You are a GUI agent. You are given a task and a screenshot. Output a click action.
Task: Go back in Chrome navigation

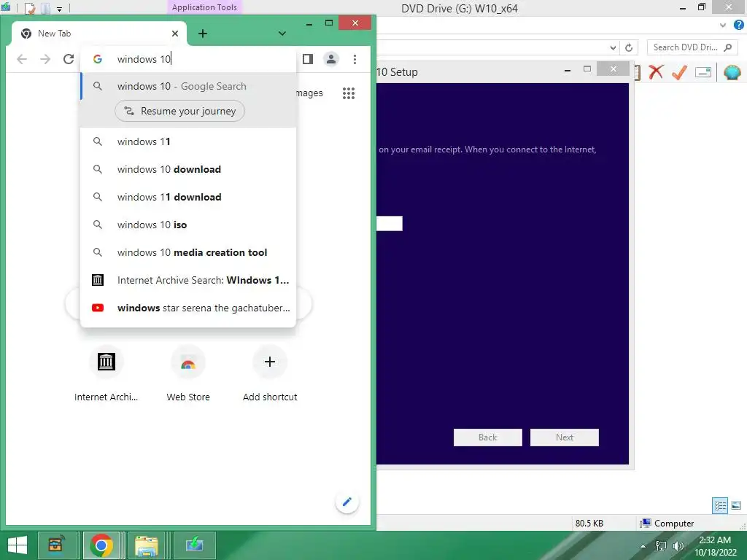pos(22,59)
